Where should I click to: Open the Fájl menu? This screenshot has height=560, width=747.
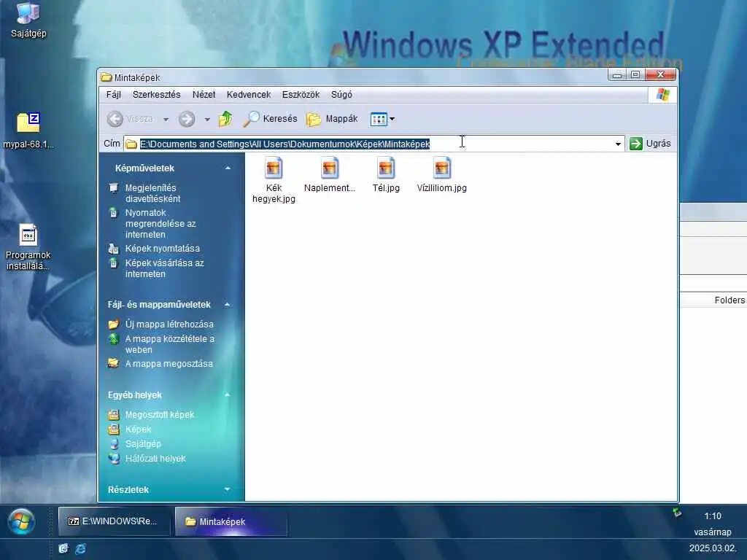point(113,94)
